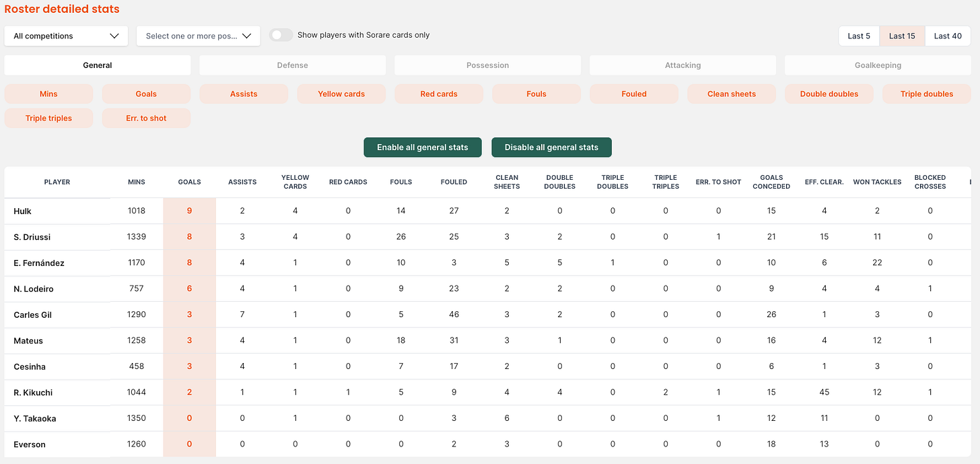The image size is (980, 464).
Task: Toggle the Mins stat chip
Action: pyautogui.click(x=48, y=94)
